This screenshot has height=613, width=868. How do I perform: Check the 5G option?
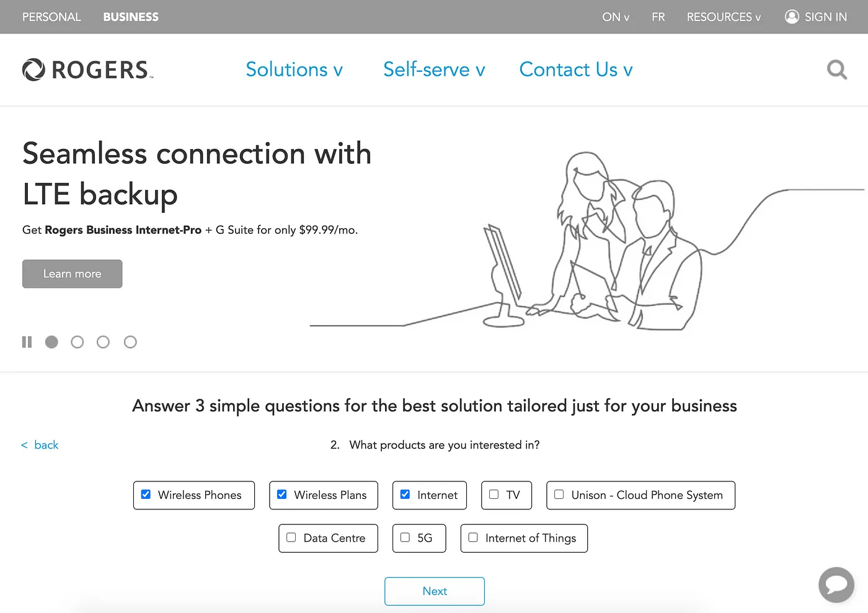405,537
